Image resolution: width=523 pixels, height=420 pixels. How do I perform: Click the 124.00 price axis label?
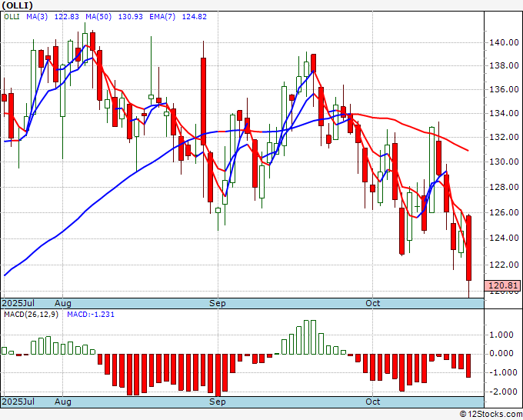point(504,238)
